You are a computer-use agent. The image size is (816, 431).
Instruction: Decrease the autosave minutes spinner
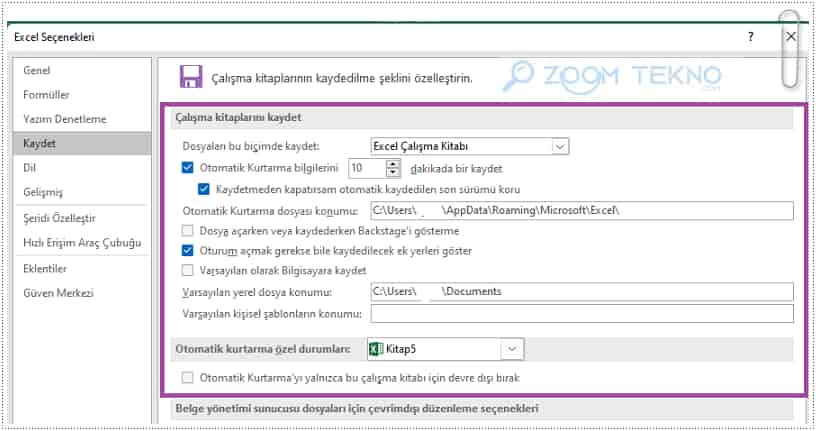[x=393, y=172]
